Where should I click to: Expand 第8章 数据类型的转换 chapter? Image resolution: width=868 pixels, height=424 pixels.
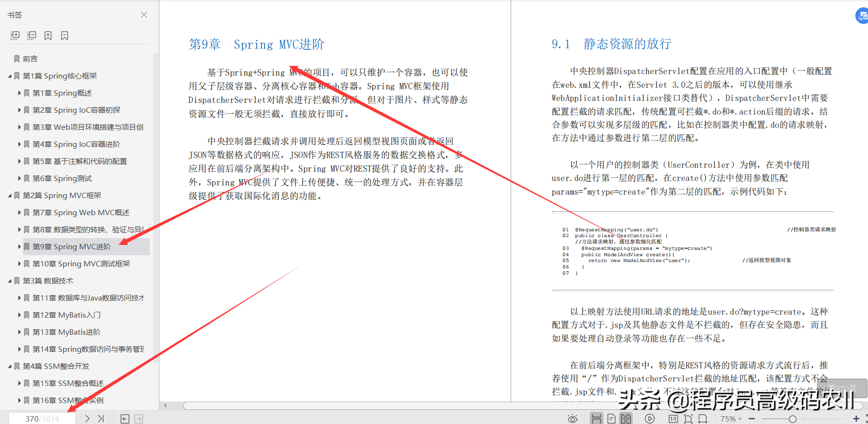(20, 229)
